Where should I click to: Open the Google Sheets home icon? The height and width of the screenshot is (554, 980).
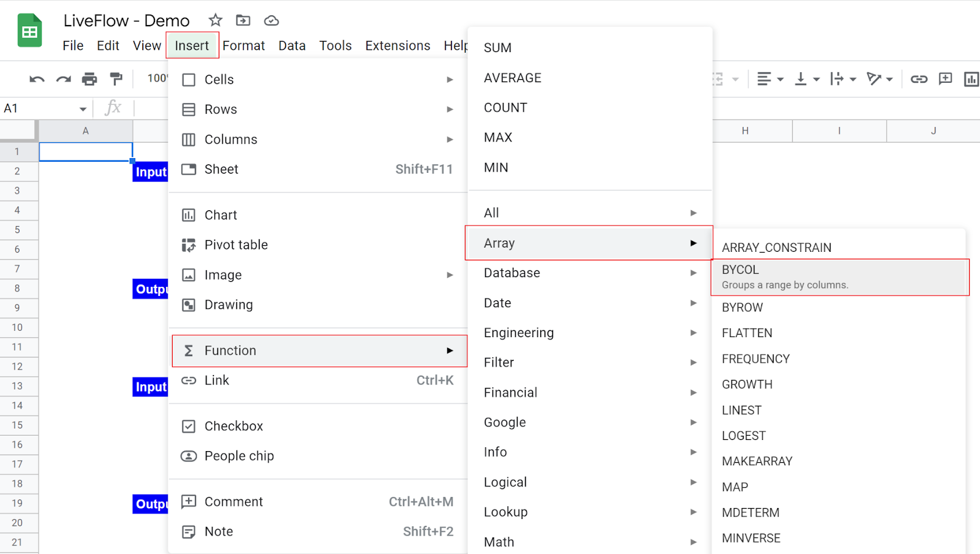(x=29, y=31)
